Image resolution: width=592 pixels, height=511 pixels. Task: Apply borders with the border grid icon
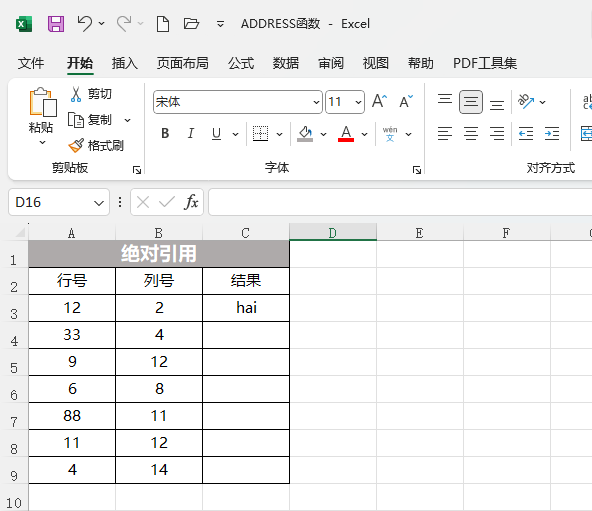pyautogui.click(x=261, y=134)
